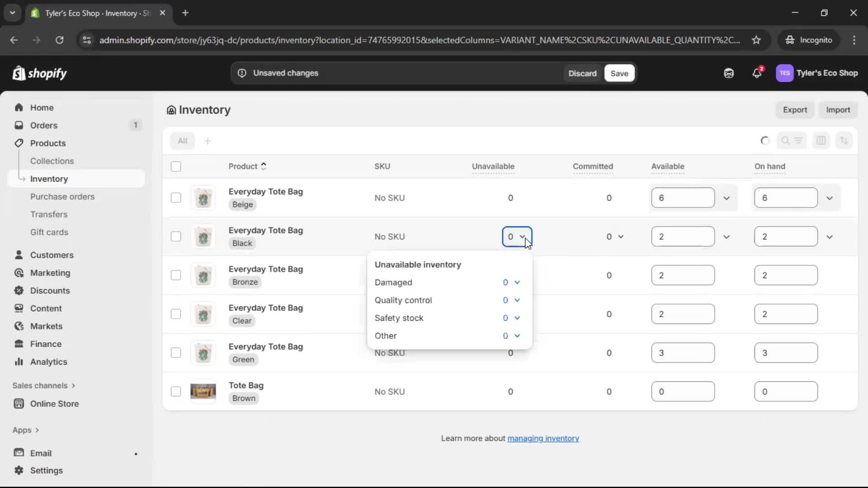Switch to the All tab
This screenshot has width=868, height=488.
[x=183, y=141]
